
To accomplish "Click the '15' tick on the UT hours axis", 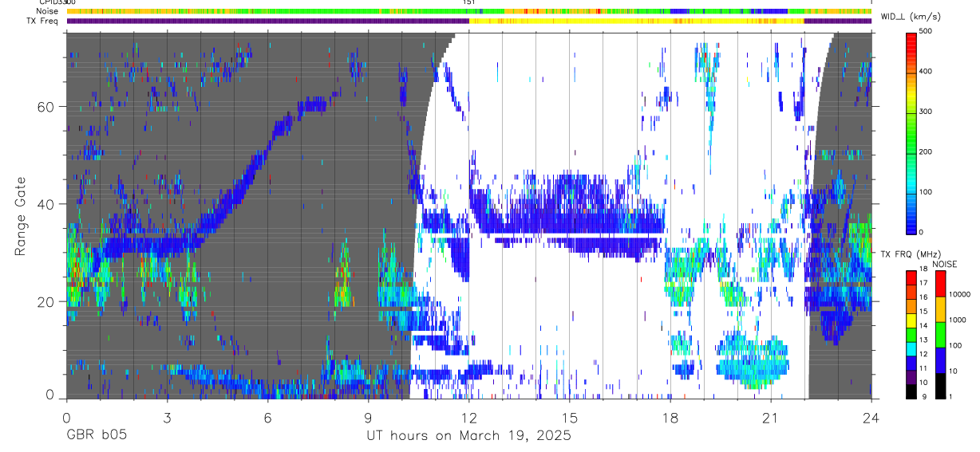I will [x=569, y=418].
